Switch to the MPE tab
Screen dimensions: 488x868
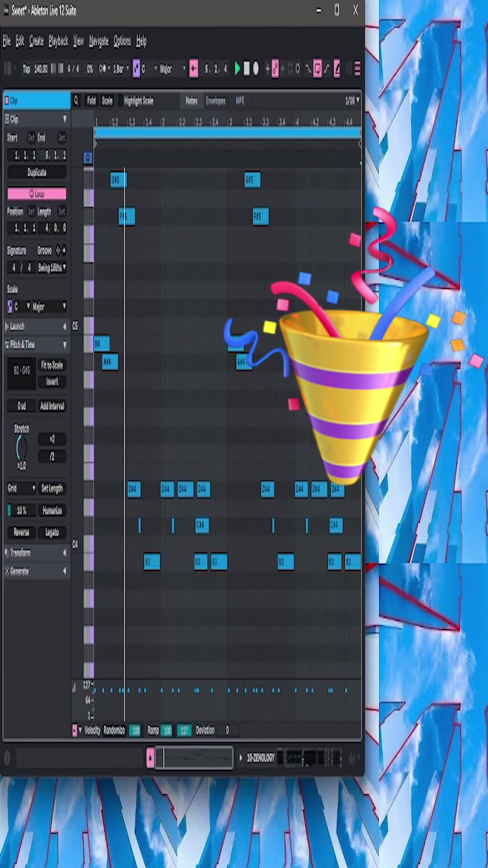pos(240,101)
